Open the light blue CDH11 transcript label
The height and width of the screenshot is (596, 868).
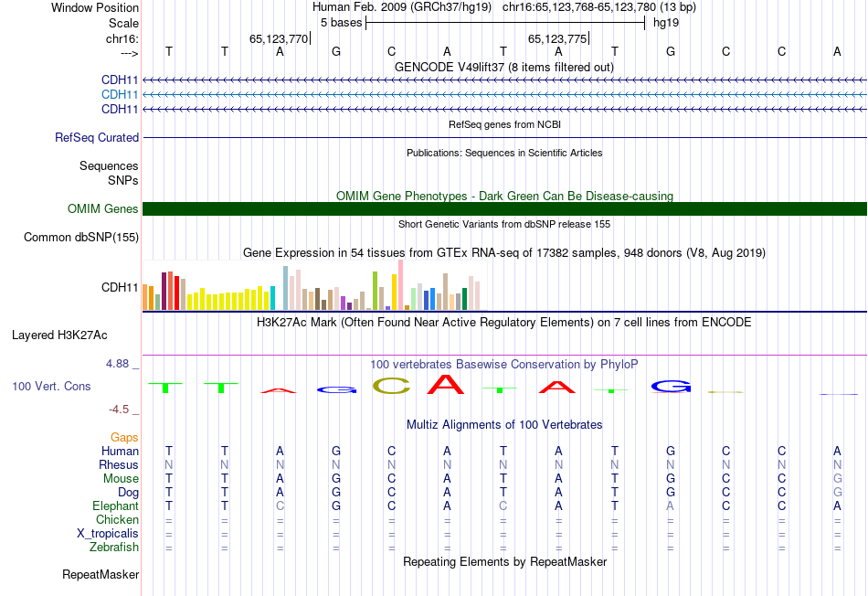pos(120,95)
